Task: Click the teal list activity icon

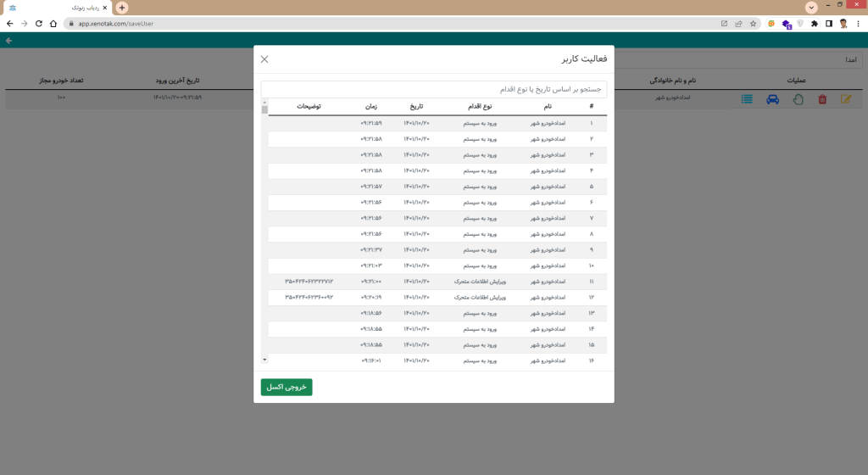Action: click(x=747, y=99)
